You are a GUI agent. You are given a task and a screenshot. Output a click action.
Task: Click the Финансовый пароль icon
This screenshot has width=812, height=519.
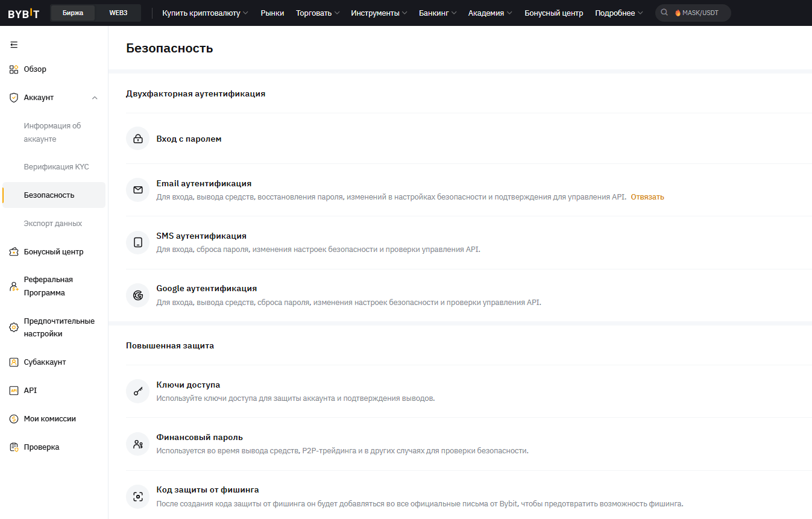pyautogui.click(x=138, y=444)
